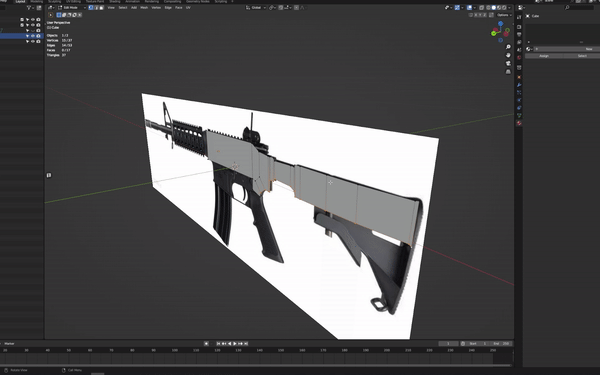
Task: Open the Edit Mode dropdown
Action: click(x=72, y=8)
